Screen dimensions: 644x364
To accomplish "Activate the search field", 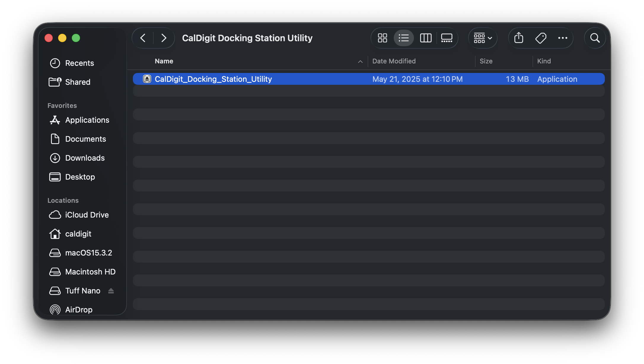I will coord(595,38).
